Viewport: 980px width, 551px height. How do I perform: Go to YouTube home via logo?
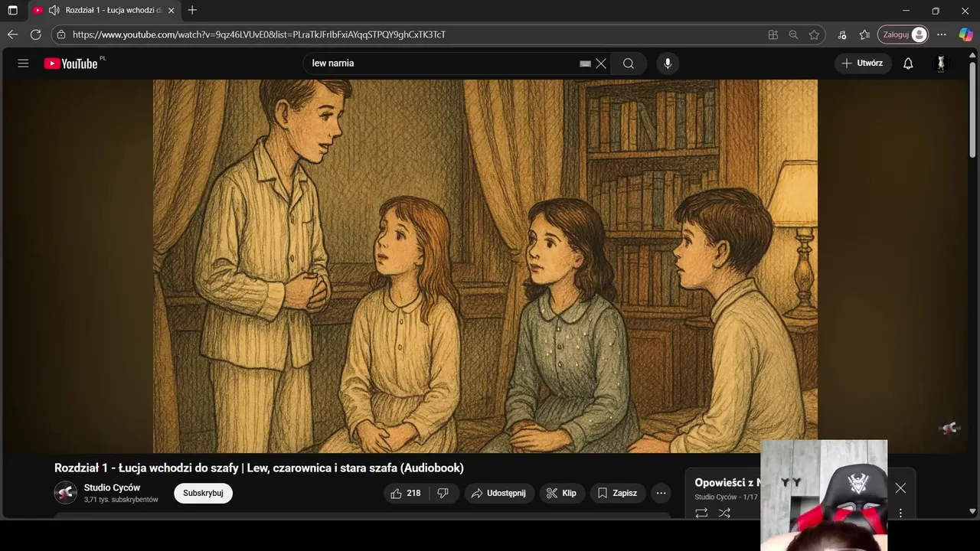click(x=71, y=64)
